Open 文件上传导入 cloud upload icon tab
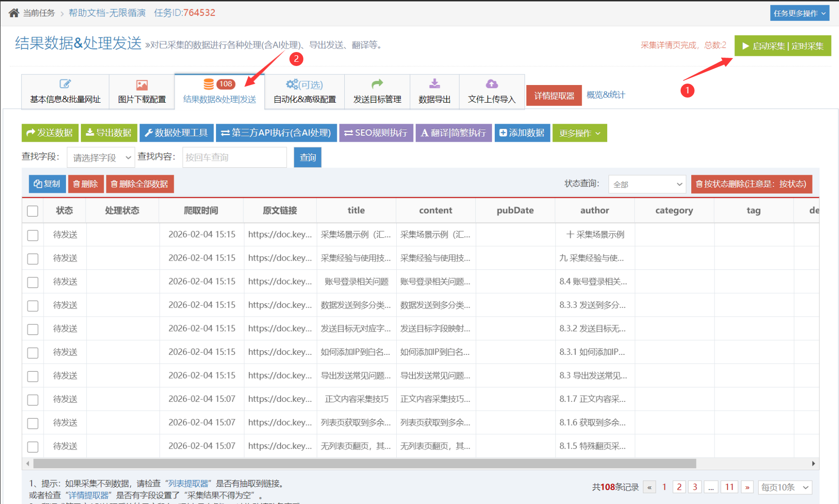 click(x=492, y=92)
